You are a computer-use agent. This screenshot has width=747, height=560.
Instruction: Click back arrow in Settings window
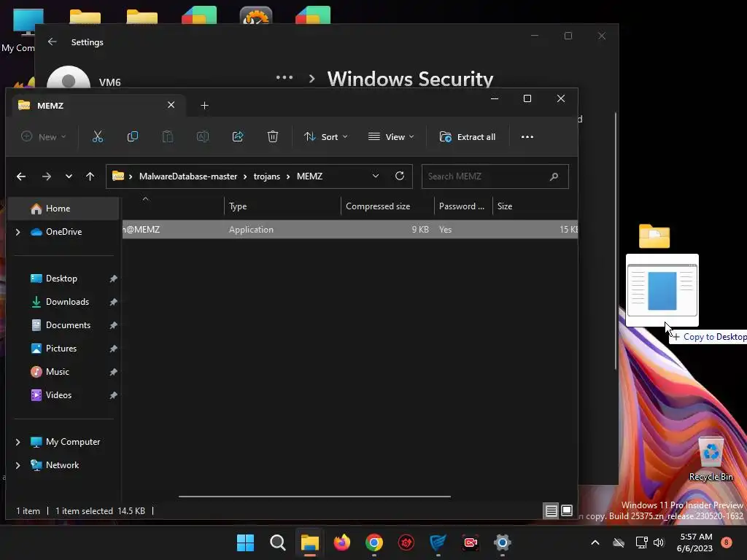[x=52, y=42]
